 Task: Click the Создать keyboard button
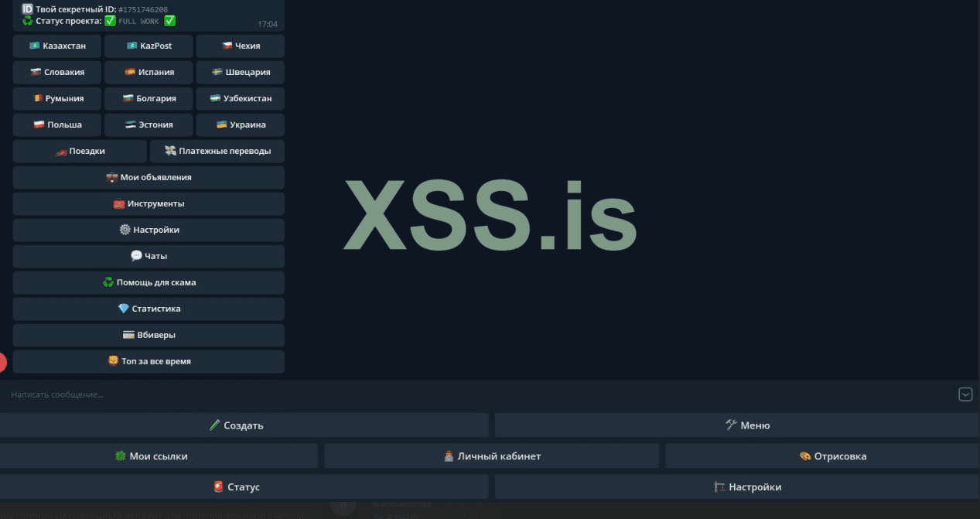pos(244,425)
